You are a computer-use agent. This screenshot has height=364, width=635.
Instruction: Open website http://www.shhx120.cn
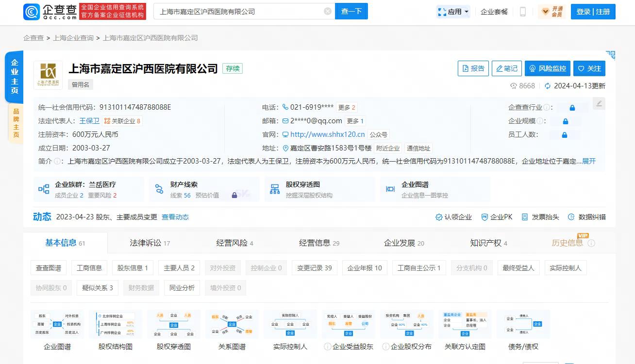click(328, 135)
